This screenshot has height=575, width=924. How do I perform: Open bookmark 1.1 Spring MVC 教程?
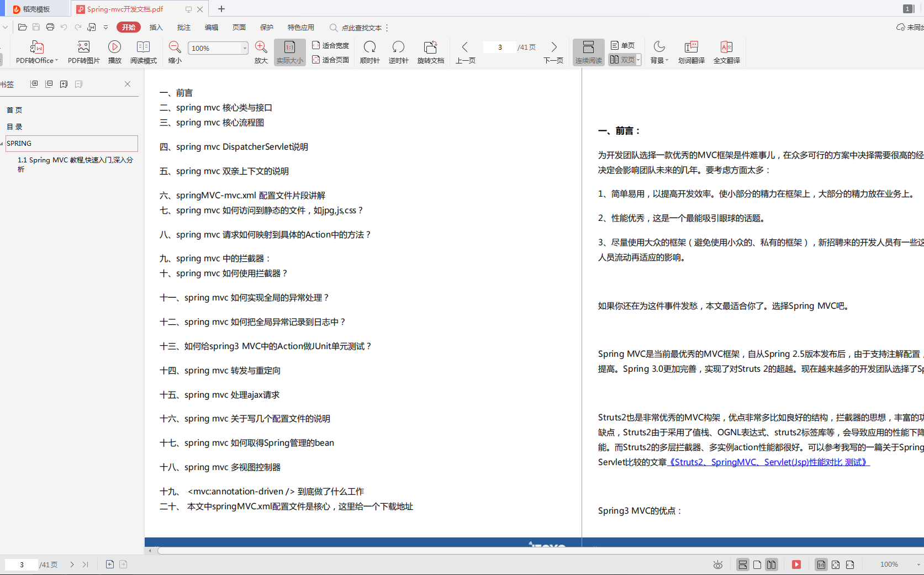[x=75, y=164]
